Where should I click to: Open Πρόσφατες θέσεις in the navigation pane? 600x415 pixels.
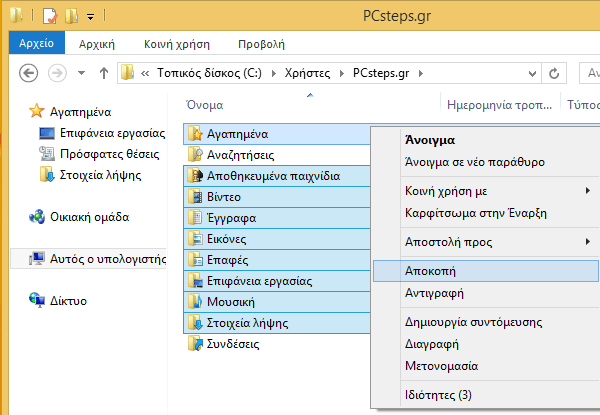(x=99, y=154)
